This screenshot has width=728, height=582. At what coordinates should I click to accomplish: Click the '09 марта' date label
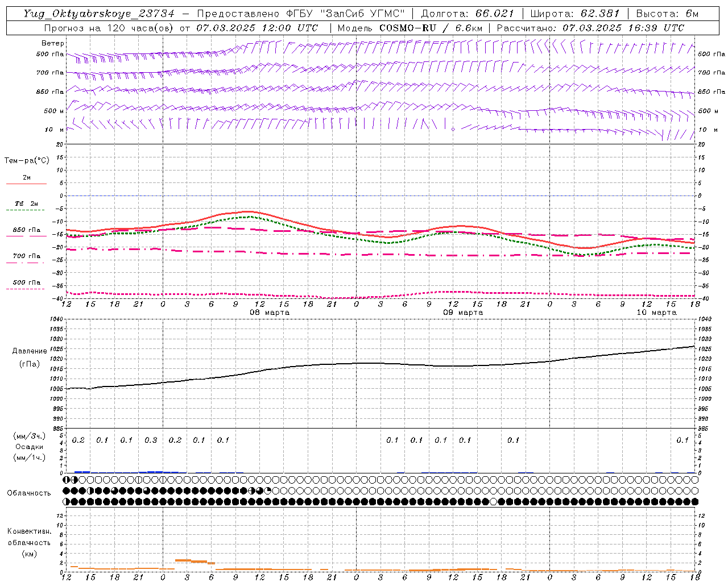(464, 313)
